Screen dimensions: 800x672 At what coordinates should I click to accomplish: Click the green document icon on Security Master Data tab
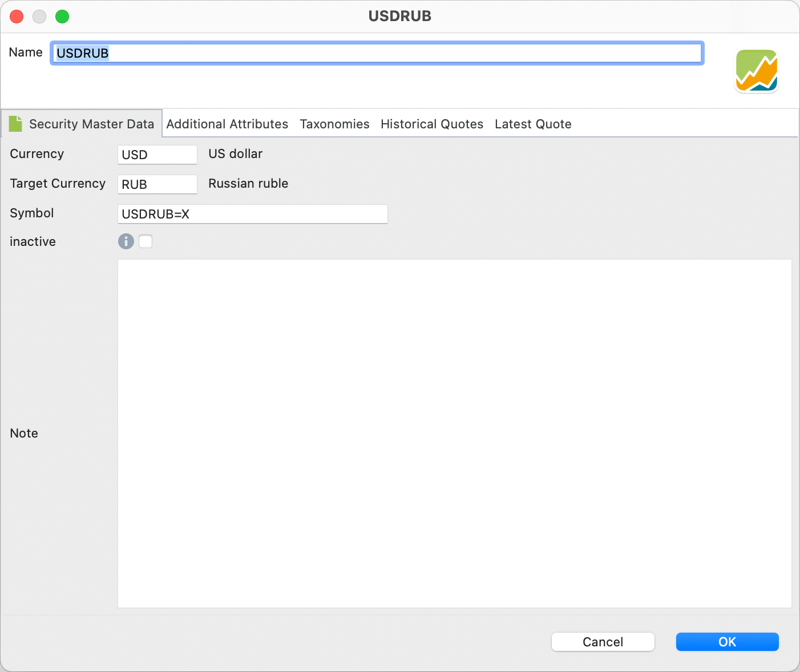[x=15, y=124]
